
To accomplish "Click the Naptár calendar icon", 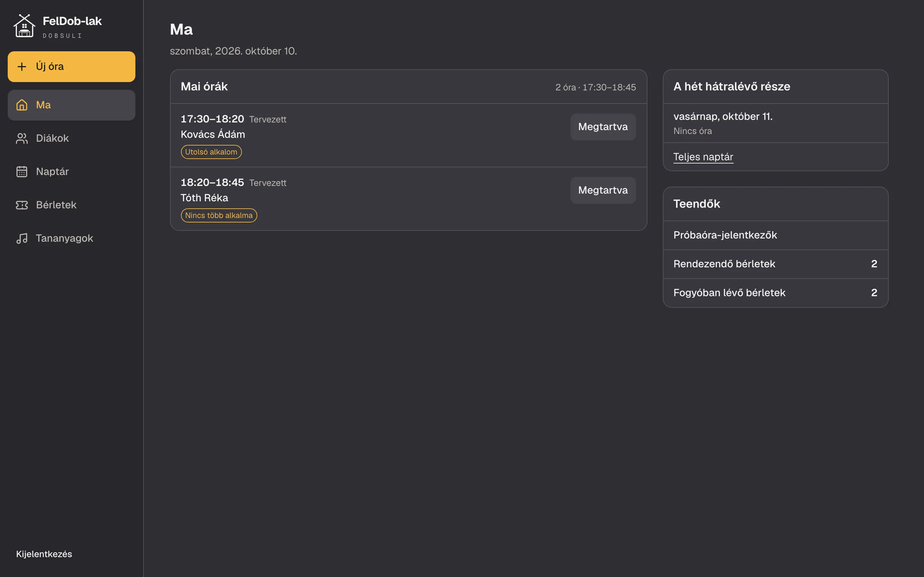I will coord(22,172).
